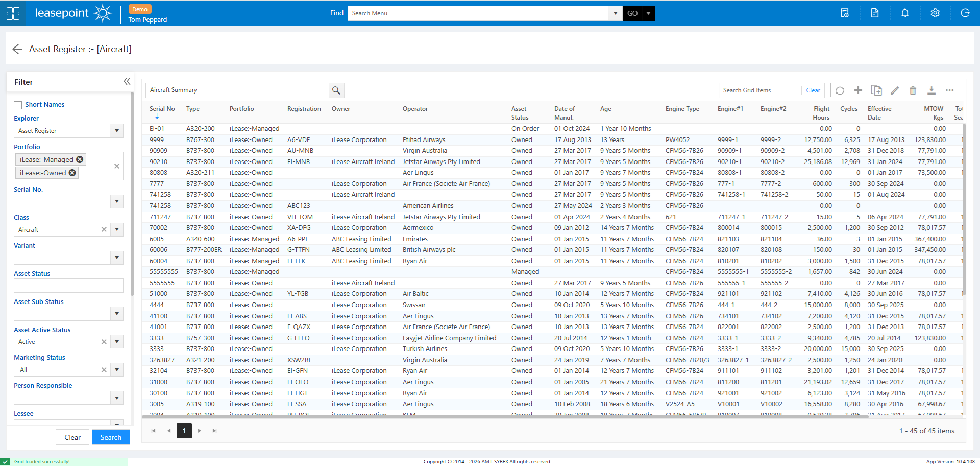
Task: Focus the Search Grid Items field
Action: (x=761, y=90)
